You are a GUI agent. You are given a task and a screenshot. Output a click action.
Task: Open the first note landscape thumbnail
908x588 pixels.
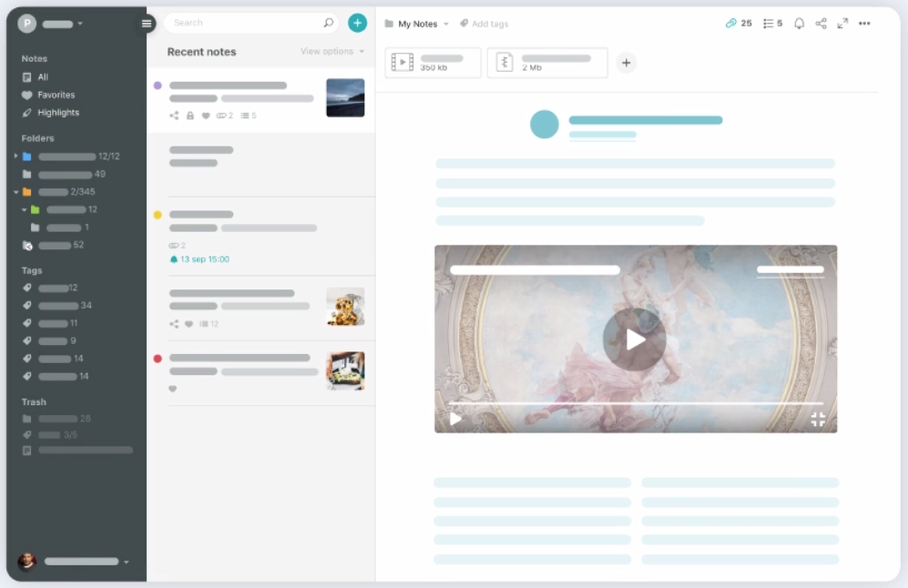pos(345,97)
